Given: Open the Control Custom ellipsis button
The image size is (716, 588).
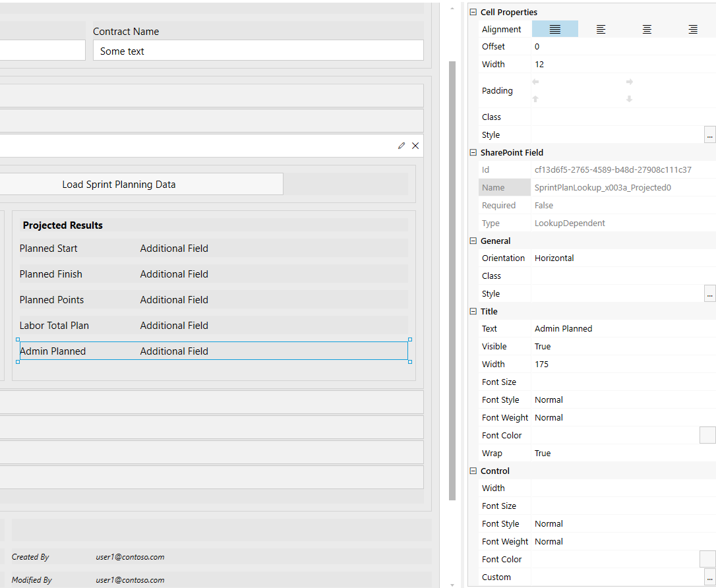Looking at the screenshot, I should (x=709, y=577).
